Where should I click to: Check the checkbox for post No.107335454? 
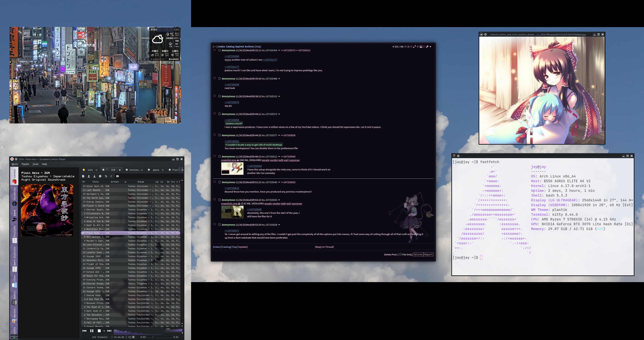(220, 50)
